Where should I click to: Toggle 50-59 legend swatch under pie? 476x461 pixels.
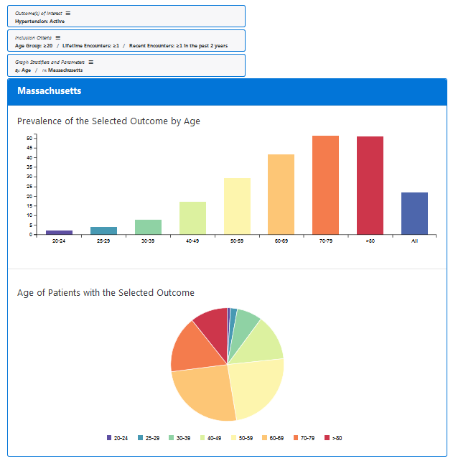click(234, 437)
